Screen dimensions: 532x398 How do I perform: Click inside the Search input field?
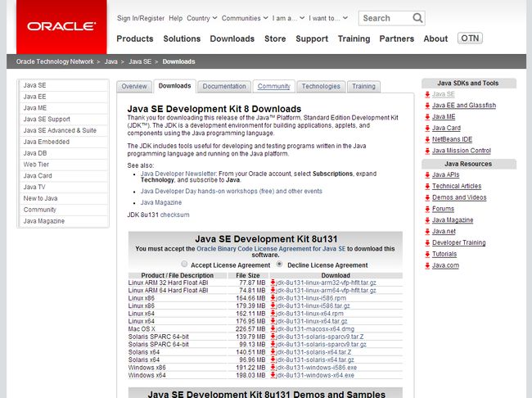tap(386, 18)
